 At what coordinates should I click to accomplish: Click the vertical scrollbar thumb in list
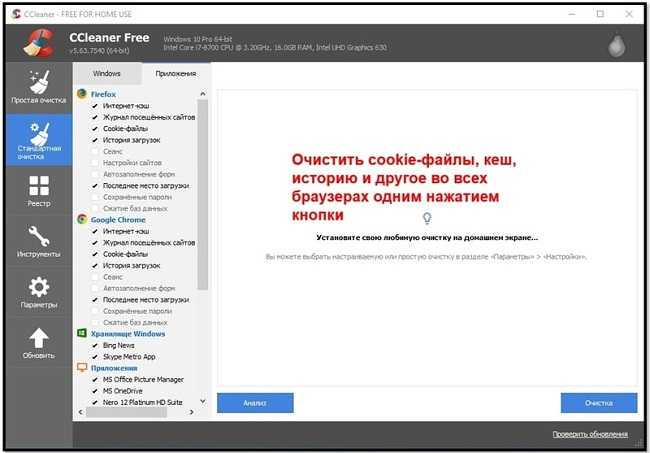203,195
